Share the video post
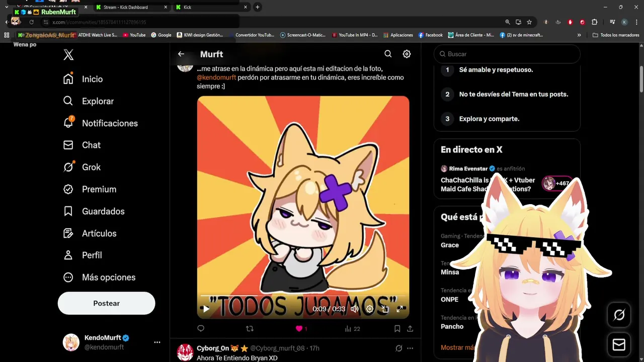The height and width of the screenshot is (362, 644). click(x=410, y=328)
